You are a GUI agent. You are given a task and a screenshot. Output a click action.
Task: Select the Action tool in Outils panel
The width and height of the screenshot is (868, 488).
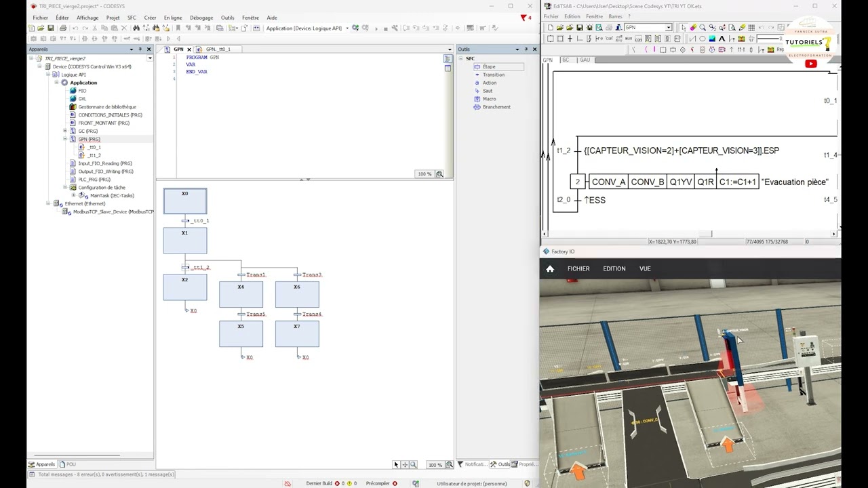pyautogui.click(x=485, y=83)
